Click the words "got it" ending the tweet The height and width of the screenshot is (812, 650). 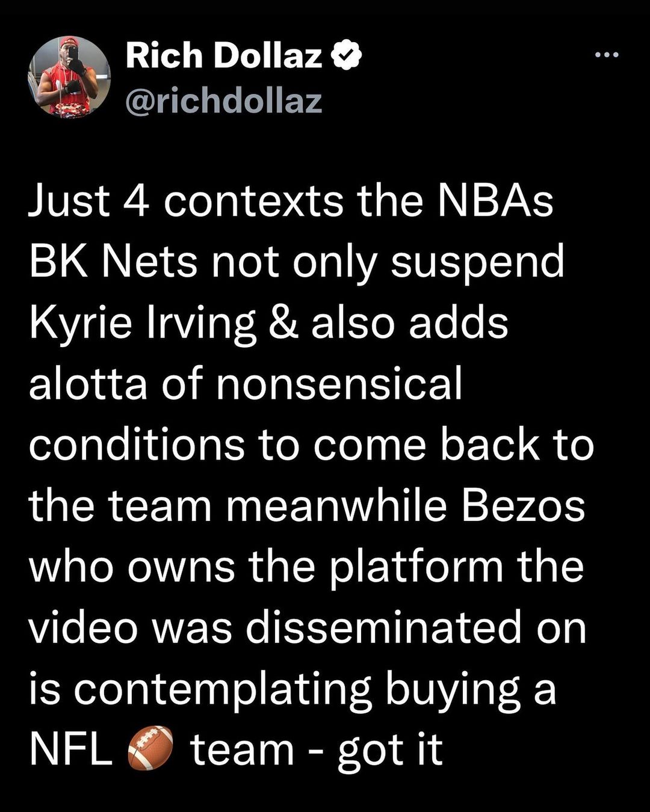pyautogui.click(x=390, y=750)
